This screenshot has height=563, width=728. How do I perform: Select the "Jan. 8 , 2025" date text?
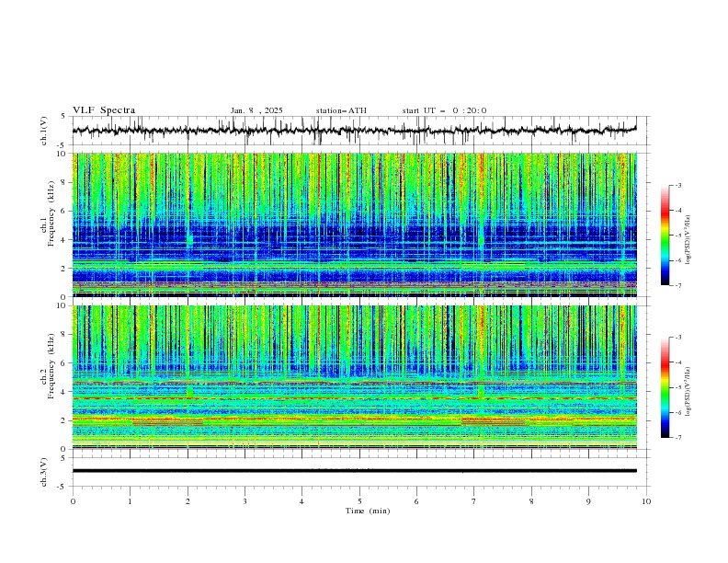coord(256,110)
